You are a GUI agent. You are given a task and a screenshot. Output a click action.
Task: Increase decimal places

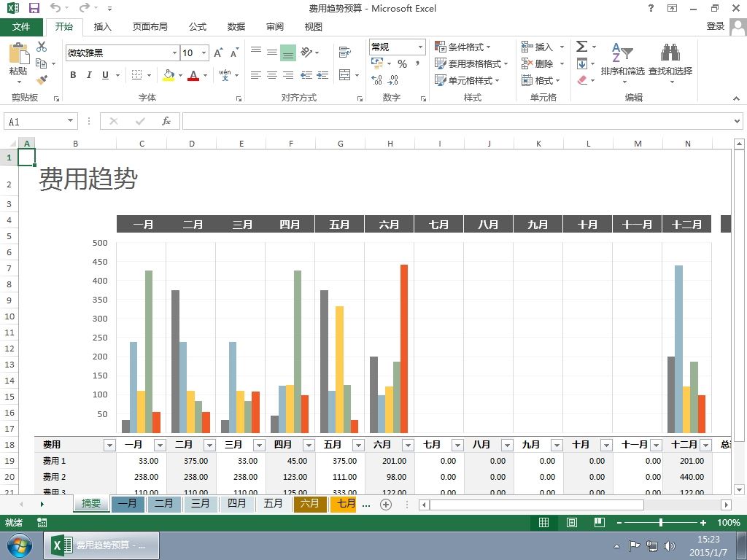point(377,80)
